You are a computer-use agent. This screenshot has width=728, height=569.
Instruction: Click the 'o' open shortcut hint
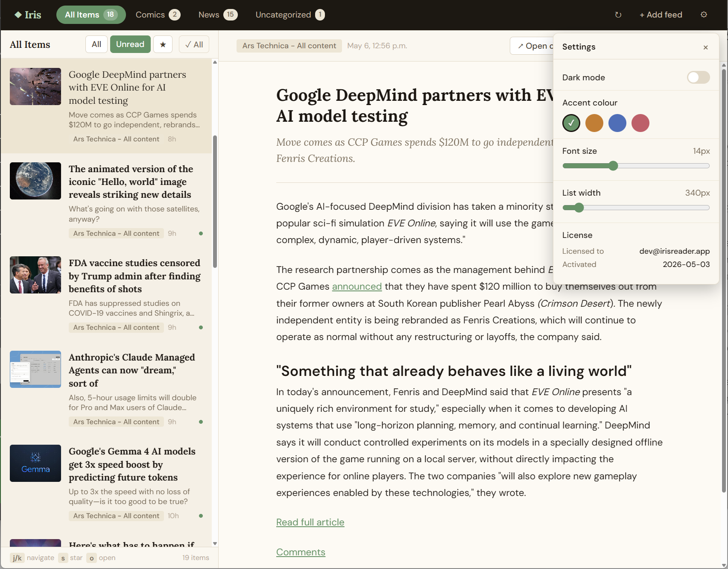pos(101,557)
